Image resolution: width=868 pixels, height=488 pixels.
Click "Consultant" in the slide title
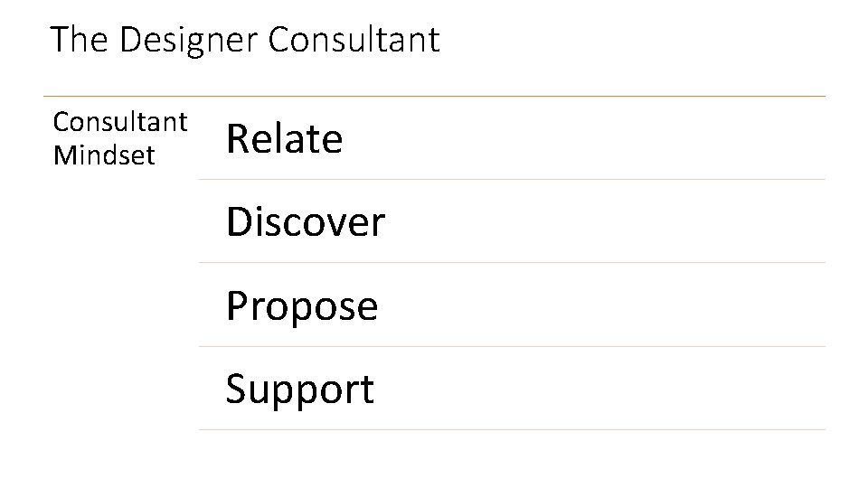pos(355,40)
